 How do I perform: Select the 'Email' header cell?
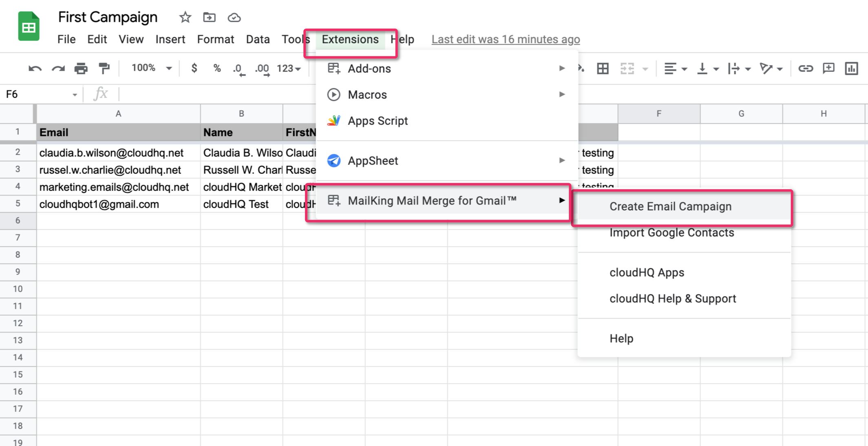118,132
